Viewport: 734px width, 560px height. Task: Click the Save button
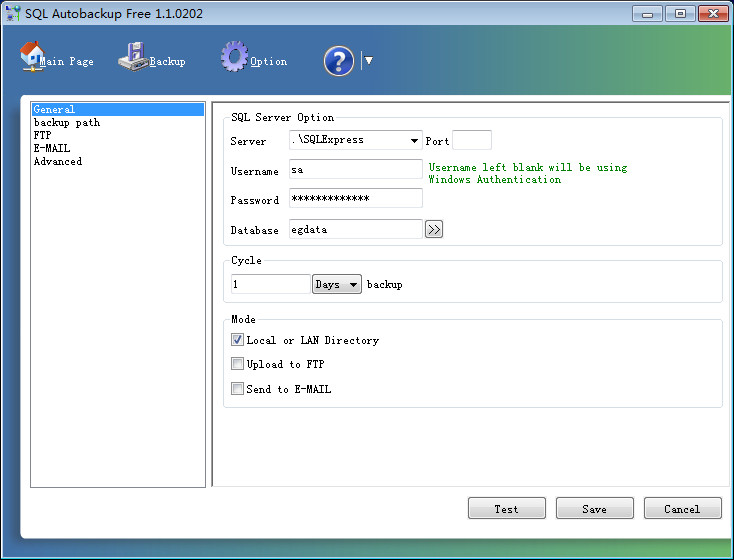click(x=595, y=508)
